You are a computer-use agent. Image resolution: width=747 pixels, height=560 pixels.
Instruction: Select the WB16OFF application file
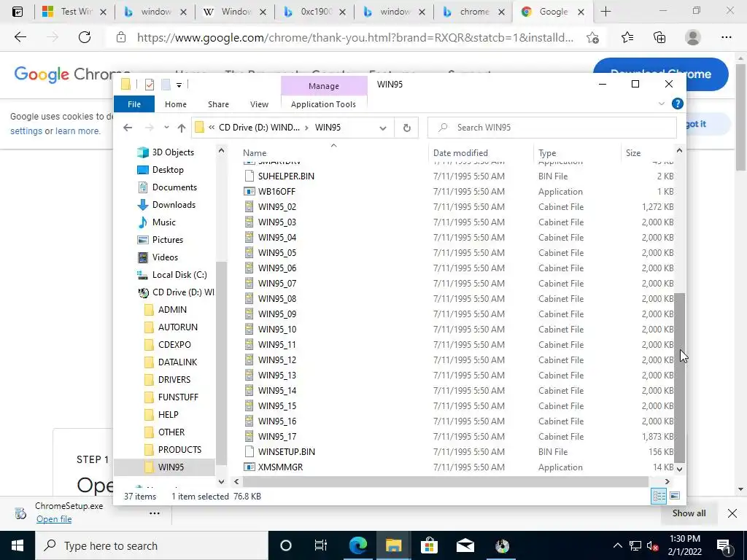(276, 192)
